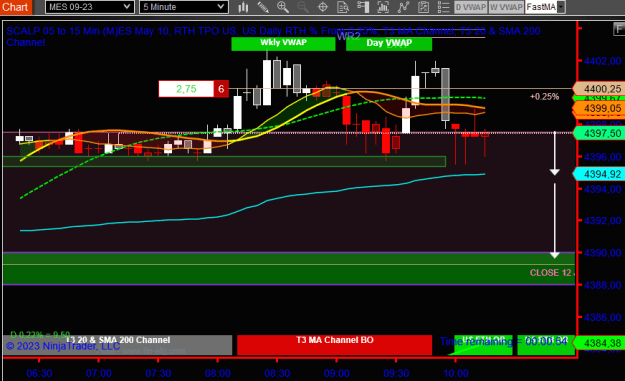Viewport: 625px width, 381px height.
Task: Select the drawing tools pencil icon
Action: tap(263, 7)
